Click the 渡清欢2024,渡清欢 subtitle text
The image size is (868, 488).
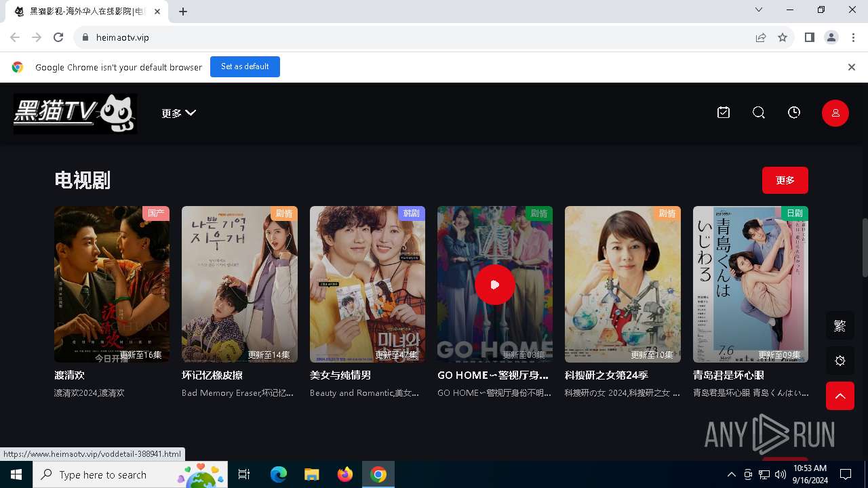(x=90, y=393)
